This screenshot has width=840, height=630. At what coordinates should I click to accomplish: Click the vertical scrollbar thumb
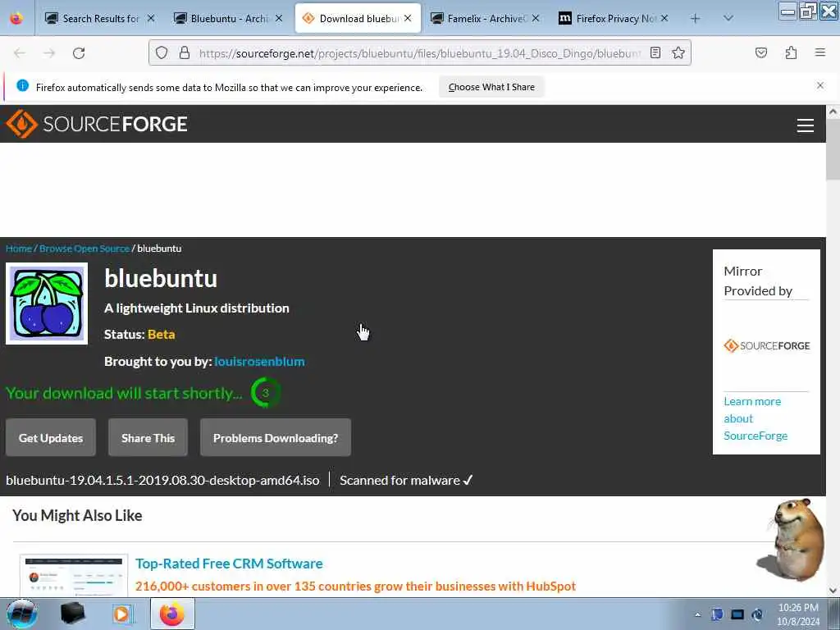point(833,150)
